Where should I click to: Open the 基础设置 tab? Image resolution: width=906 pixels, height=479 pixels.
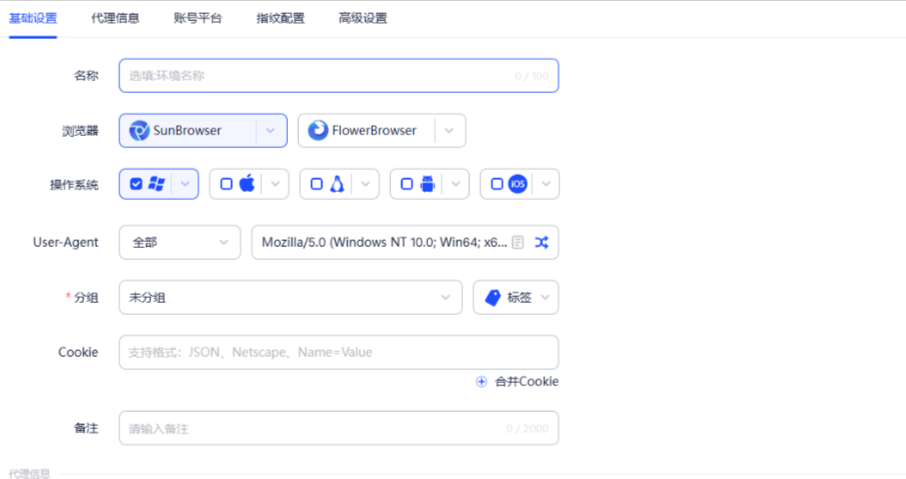click(33, 18)
